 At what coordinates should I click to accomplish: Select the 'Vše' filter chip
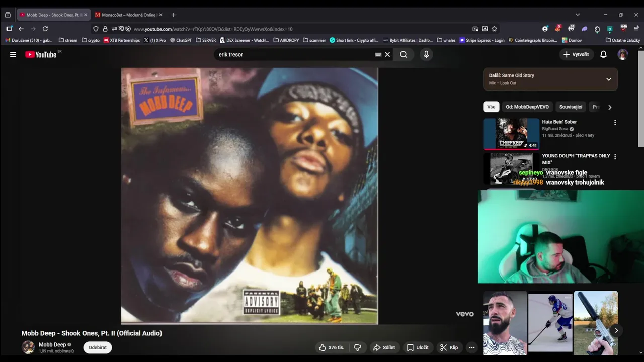491,107
